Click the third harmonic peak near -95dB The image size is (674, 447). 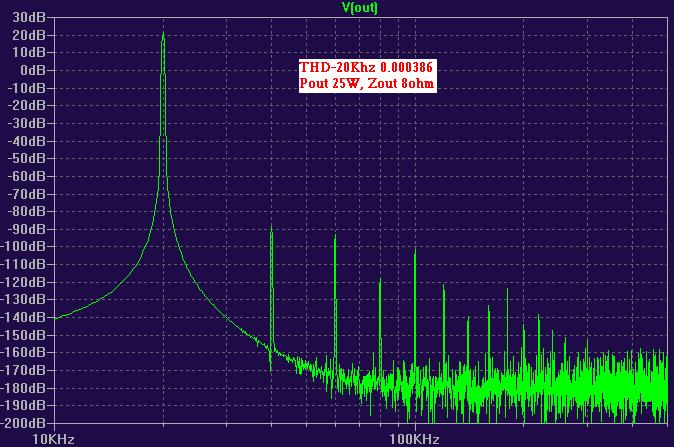click(x=335, y=236)
